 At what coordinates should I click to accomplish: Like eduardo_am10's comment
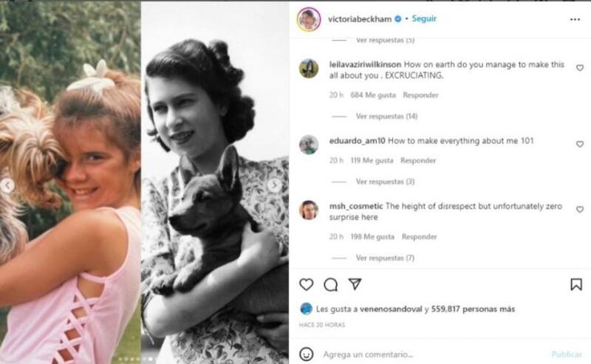pos(579,144)
